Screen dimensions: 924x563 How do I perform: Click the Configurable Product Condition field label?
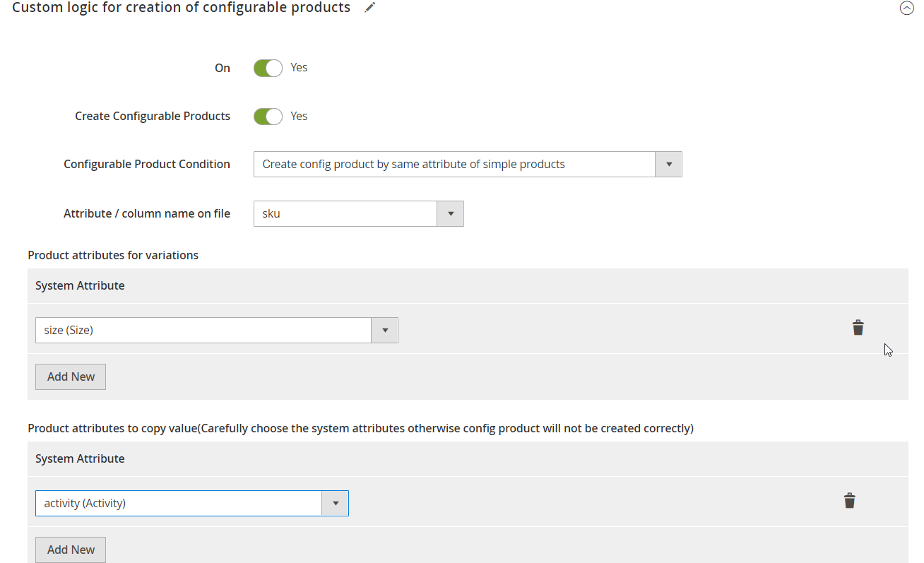(147, 165)
